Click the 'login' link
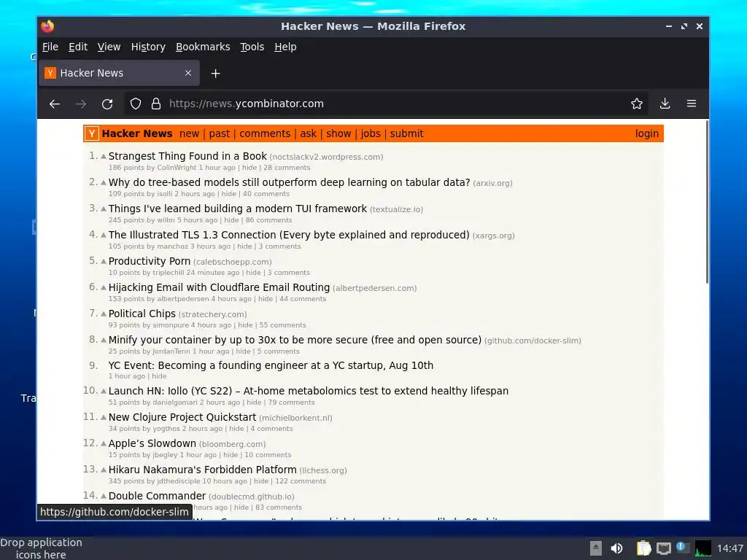The image size is (747, 560). click(647, 134)
